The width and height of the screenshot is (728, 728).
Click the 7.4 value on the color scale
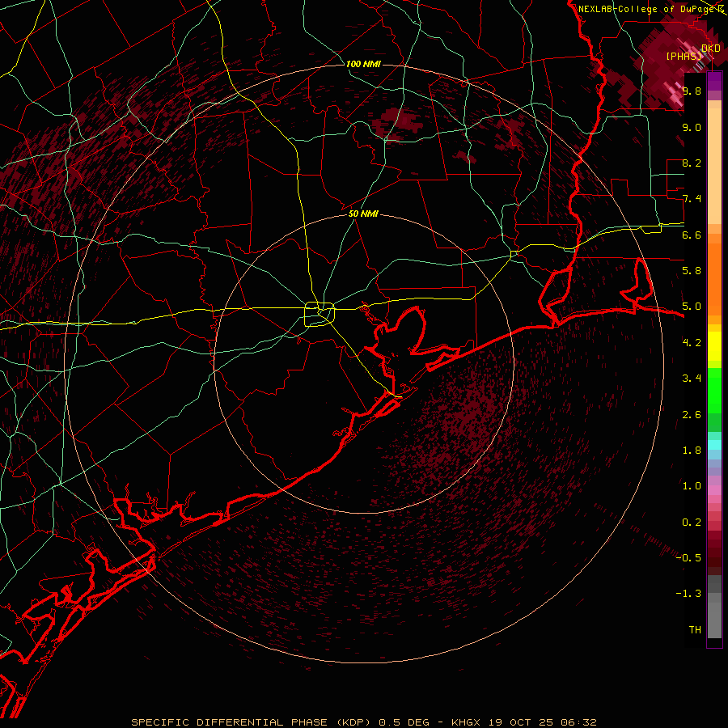[x=692, y=199]
